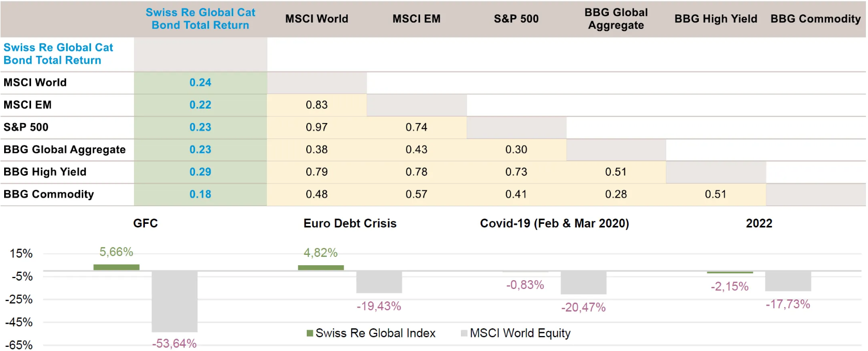Click the S&P 500 column header
The width and height of the screenshot is (868, 351).
tap(516, 19)
